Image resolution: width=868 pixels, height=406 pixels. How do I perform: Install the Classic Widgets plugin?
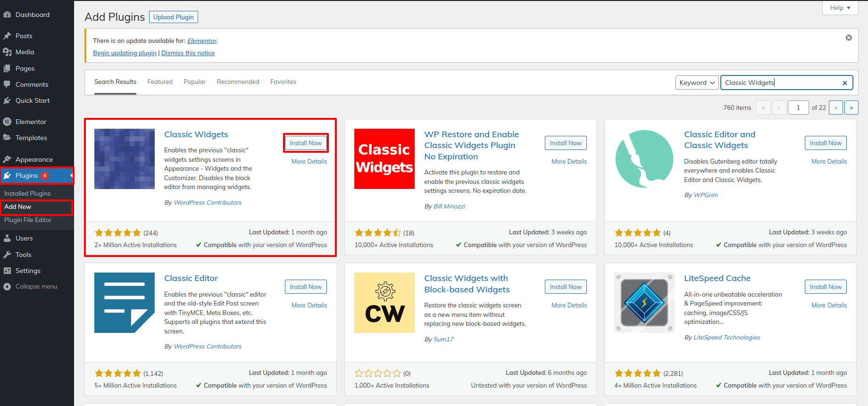306,143
